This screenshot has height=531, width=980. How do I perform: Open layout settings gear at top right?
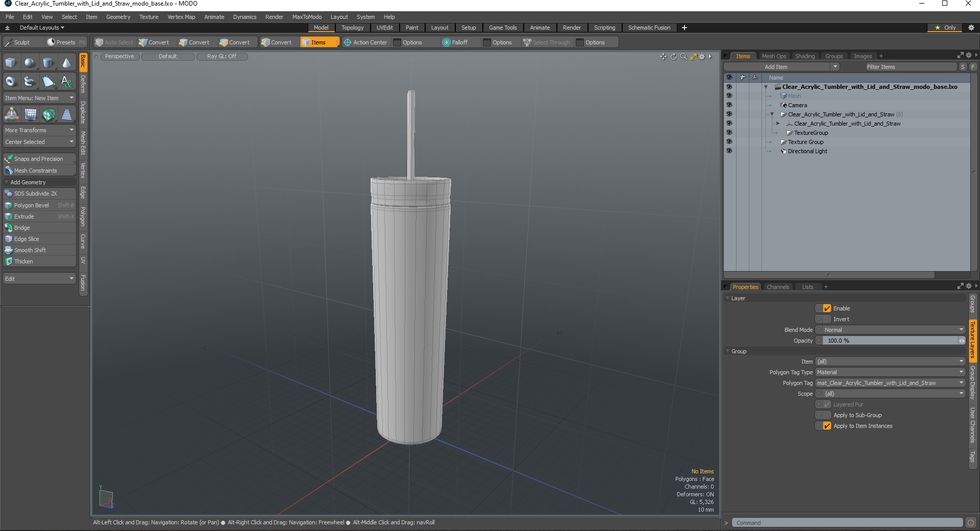[971, 28]
